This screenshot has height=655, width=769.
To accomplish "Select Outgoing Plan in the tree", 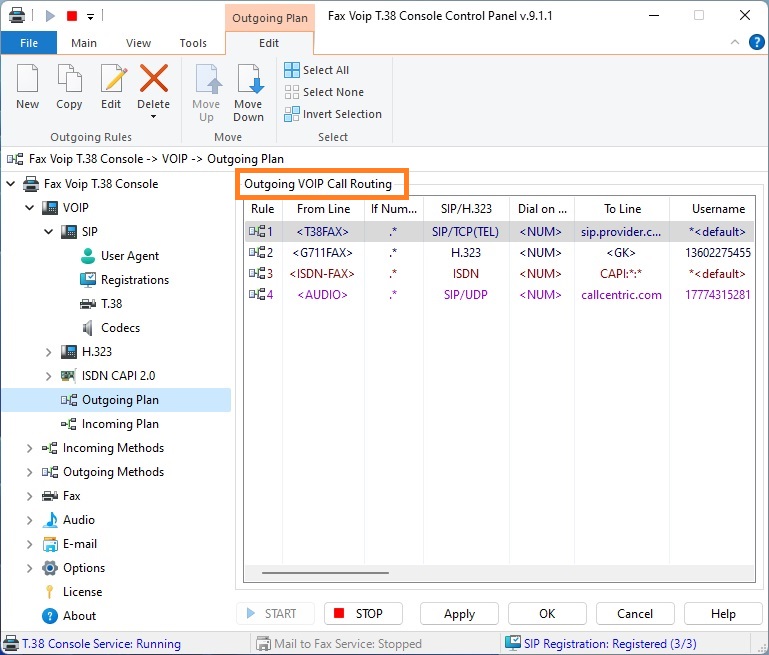I will (116, 400).
